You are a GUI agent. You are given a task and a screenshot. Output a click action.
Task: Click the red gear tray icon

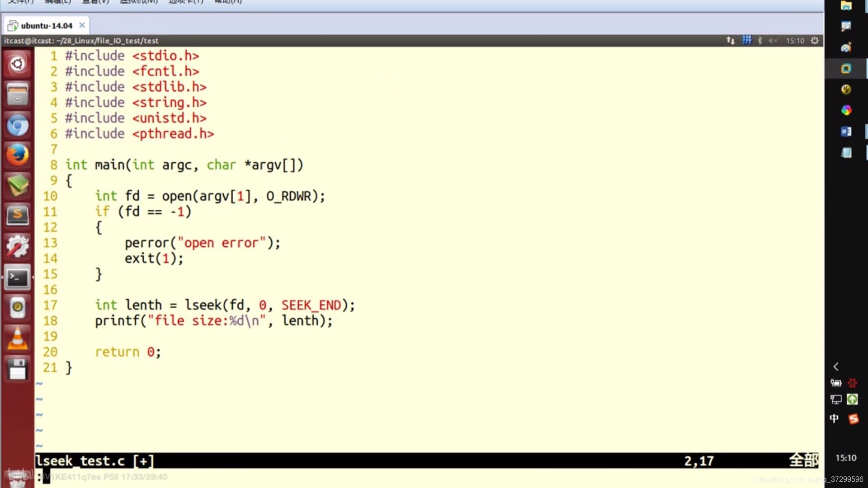(853, 383)
